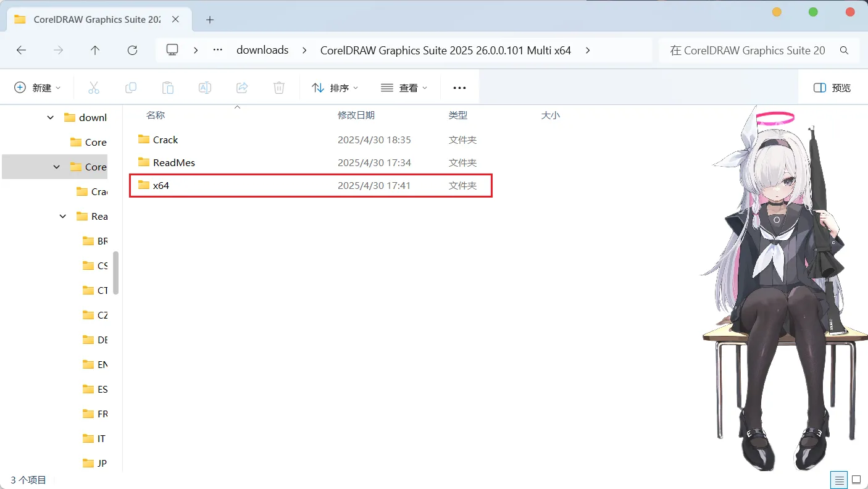The height and width of the screenshot is (489, 868).
Task: Select the EN folder in tree
Action: [x=94, y=364]
